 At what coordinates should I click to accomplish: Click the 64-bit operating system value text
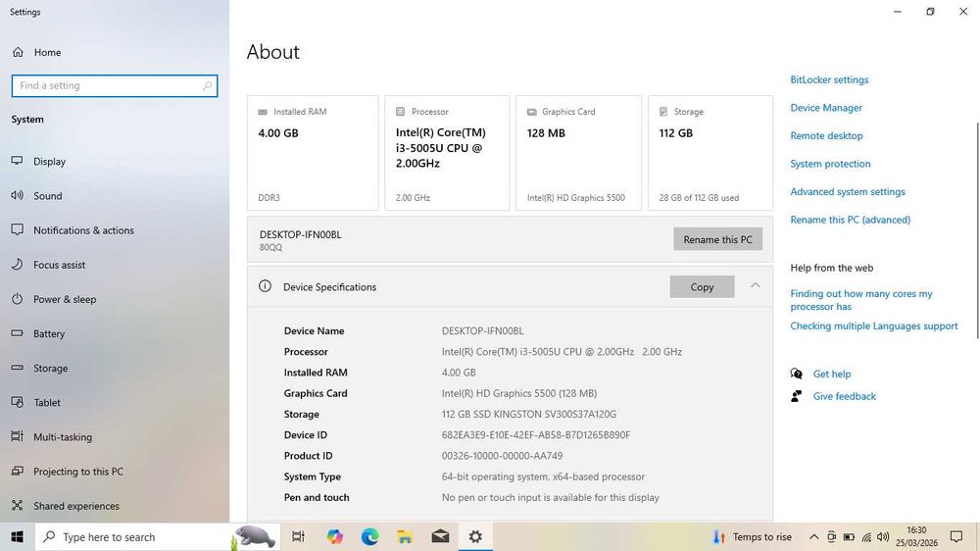click(x=543, y=476)
